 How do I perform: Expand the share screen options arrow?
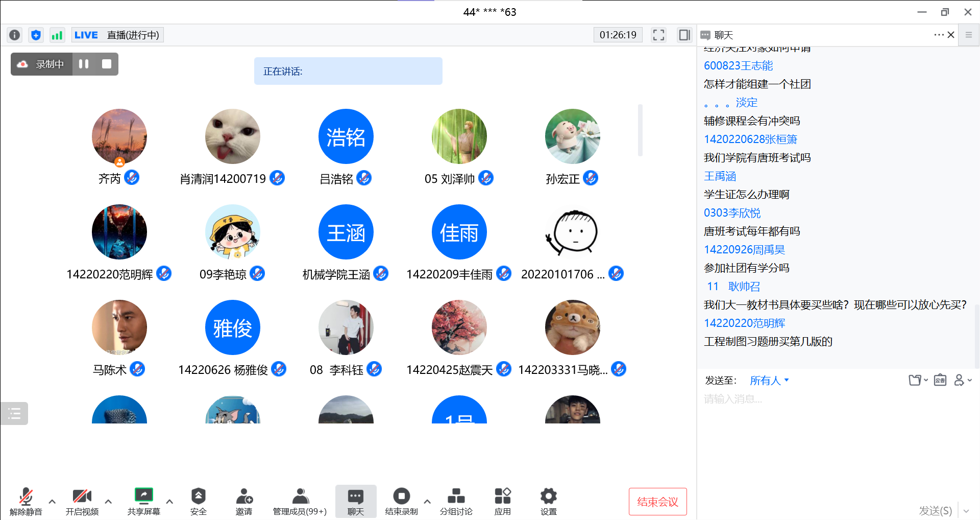[169, 502]
